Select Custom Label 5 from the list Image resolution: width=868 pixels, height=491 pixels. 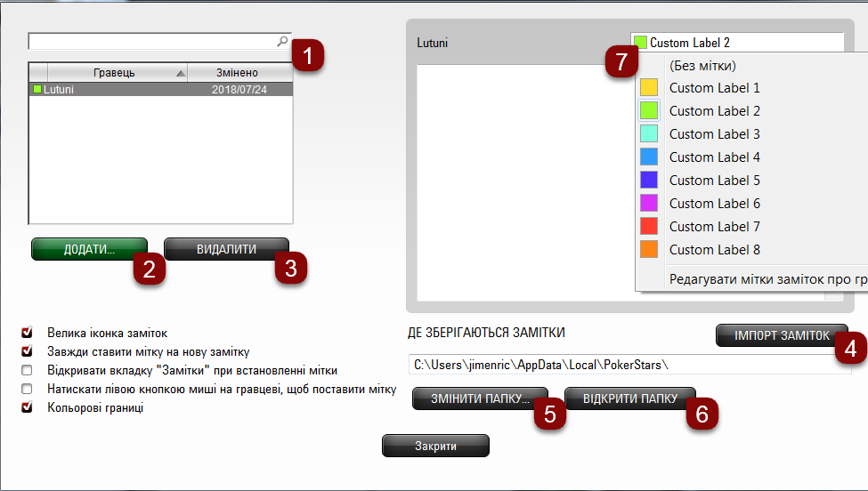tap(714, 181)
